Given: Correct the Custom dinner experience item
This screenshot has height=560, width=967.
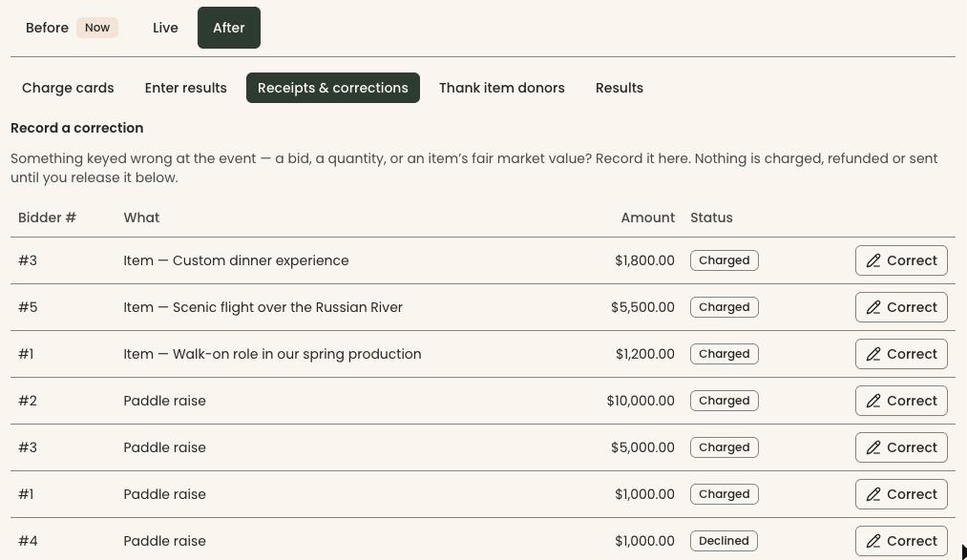Looking at the screenshot, I should tap(901, 260).
